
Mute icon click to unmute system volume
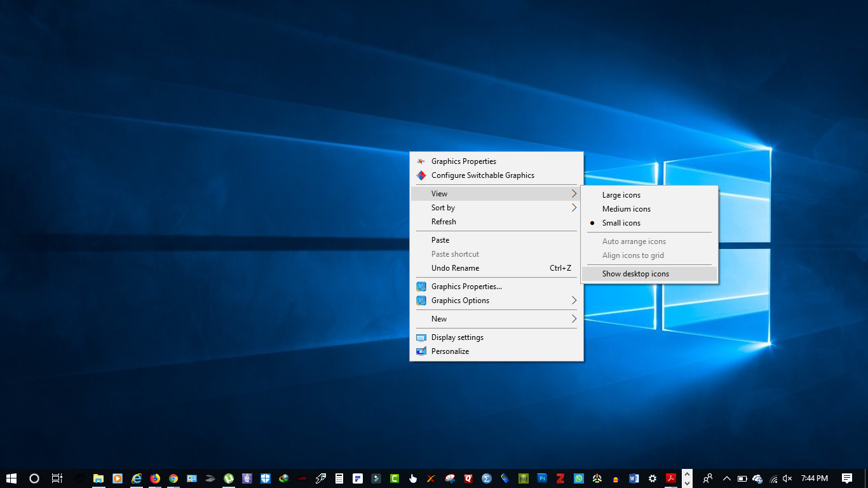click(x=787, y=478)
